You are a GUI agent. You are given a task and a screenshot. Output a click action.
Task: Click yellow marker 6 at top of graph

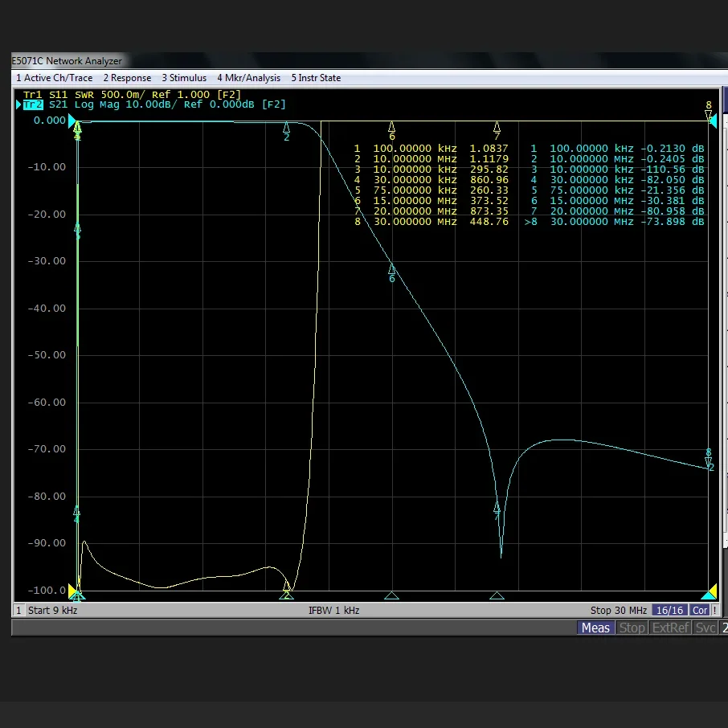tap(392, 127)
